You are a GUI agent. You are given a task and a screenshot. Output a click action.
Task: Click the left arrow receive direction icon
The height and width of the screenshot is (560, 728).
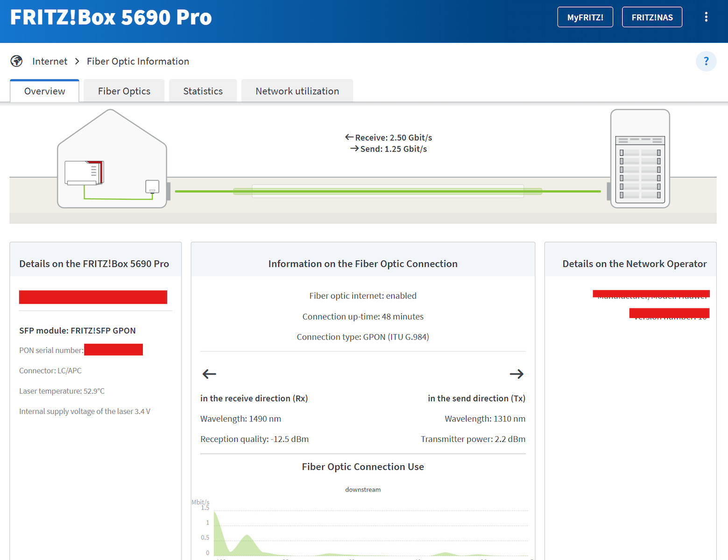point(209,374)
